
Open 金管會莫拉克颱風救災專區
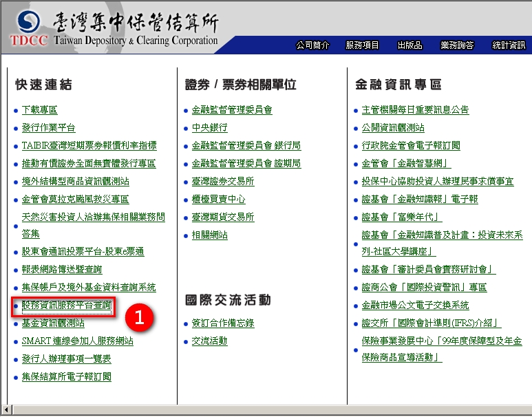tap(75, 199)
